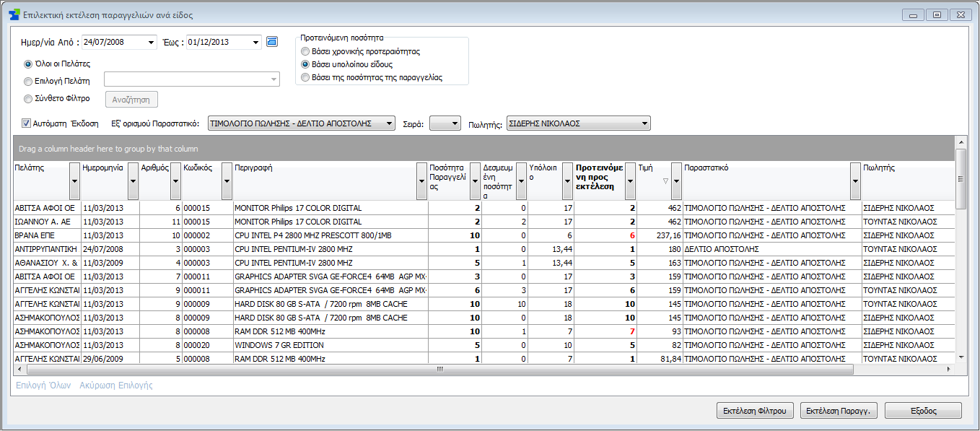Click the Έξοδος button
980x431 pixels.
[923, 411]
